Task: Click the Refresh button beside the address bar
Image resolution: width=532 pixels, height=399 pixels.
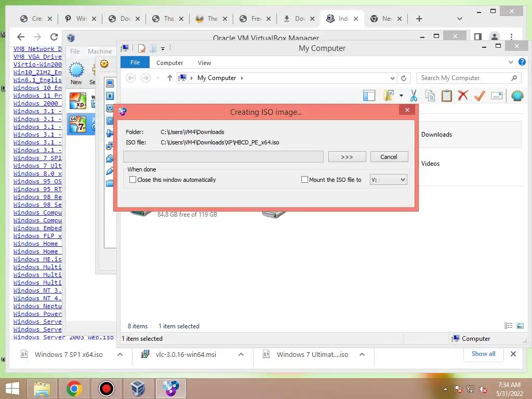Action: click(403, 78)
